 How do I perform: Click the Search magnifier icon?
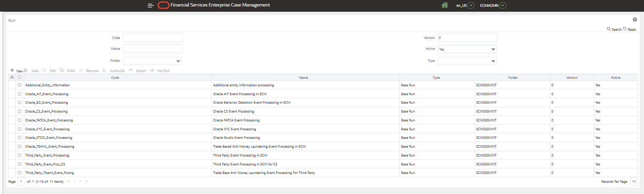pyautogui.click(x=609, y=29)
